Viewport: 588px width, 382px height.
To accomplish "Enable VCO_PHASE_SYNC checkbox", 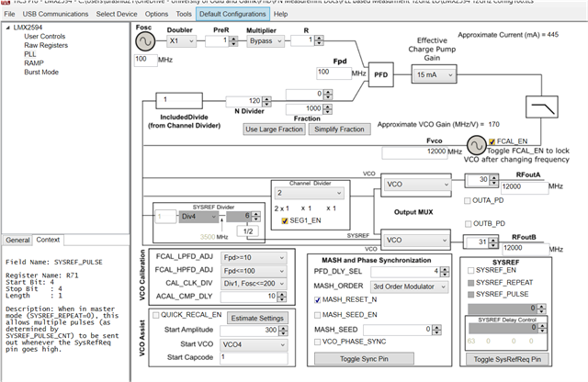I will coord(317,342).
